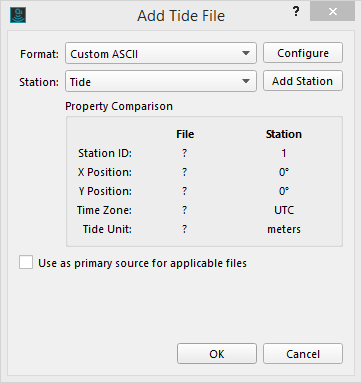
Task: Open the Format dropdown arrow
Action: (x=246, y=53)
